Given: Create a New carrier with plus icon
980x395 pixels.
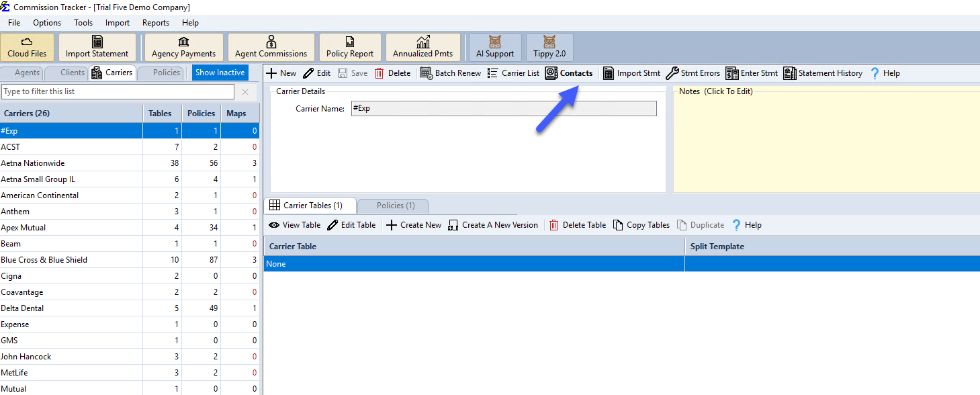Looking at the screenshot, I should [x=281, y=73].
